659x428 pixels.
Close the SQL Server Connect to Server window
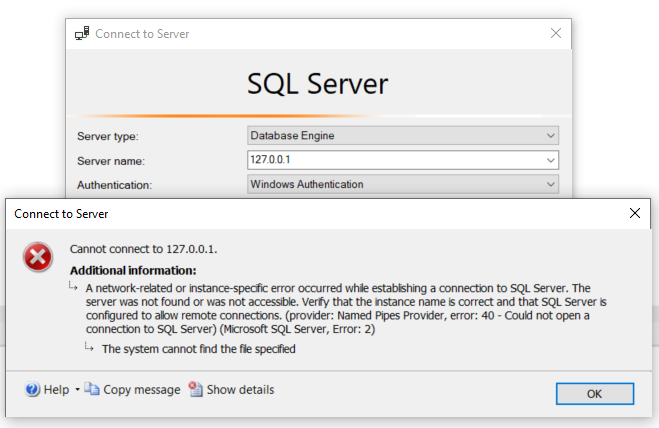pos(556,33)
